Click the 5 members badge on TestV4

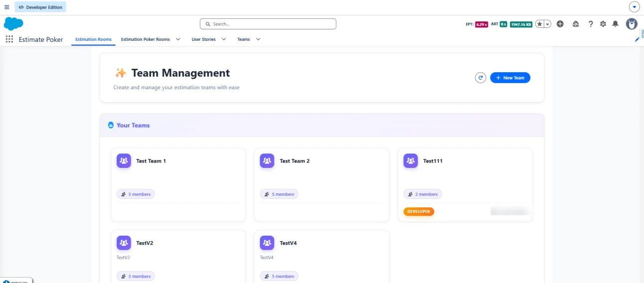pos(279,276)
